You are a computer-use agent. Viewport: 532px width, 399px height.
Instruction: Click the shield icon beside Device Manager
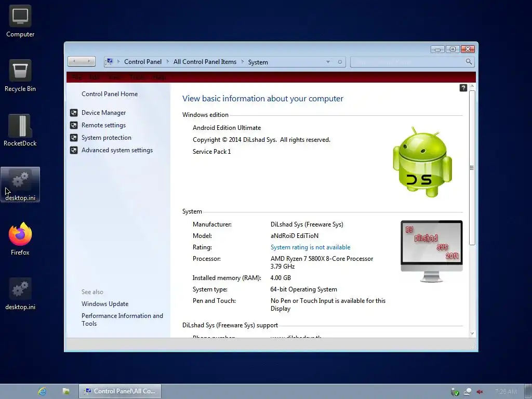coord(74,113)
